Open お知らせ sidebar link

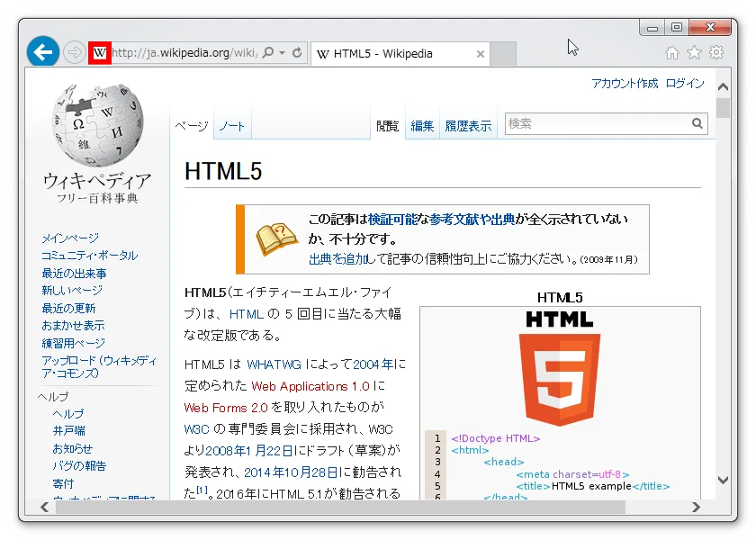coord(72,449)
